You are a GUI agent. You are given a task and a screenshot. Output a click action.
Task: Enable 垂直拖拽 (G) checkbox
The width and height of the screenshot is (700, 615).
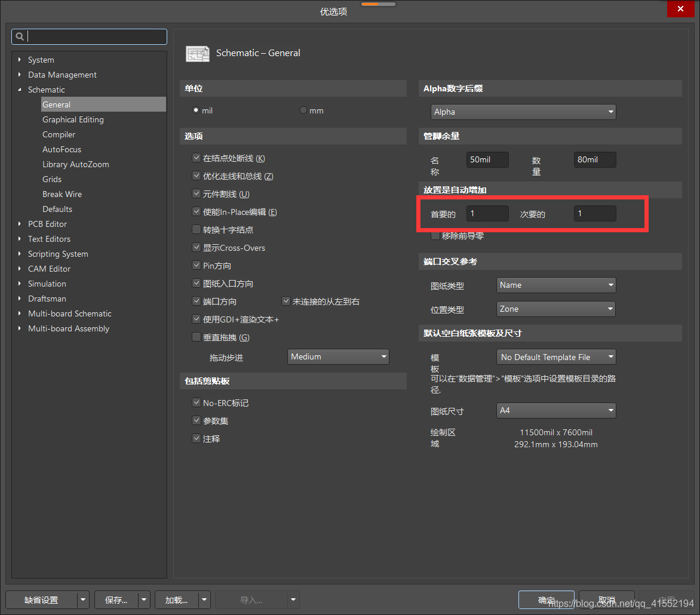click(196, 337)
